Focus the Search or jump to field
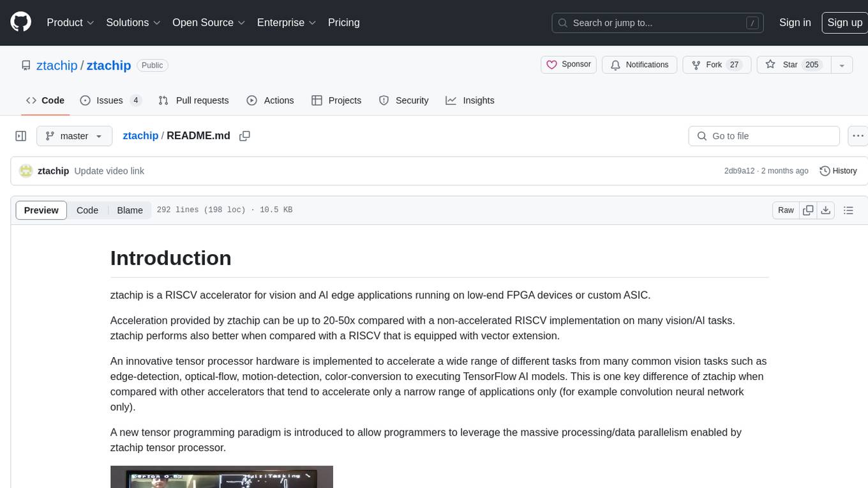 click(x=658, y=23)
